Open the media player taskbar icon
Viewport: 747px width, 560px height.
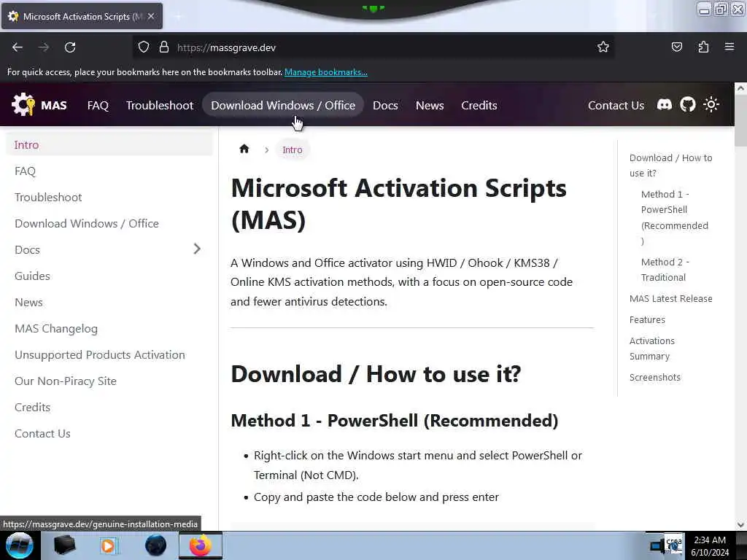pos(108,545)
